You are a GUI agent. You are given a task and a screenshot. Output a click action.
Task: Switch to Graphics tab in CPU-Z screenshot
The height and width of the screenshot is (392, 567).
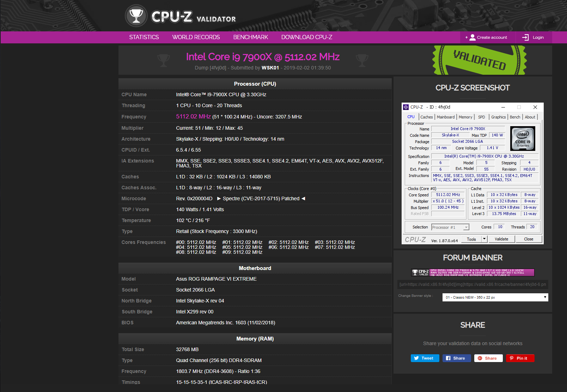tap(499, 117)
